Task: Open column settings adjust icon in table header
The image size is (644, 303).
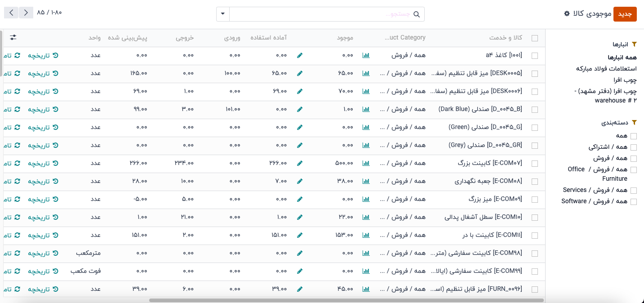Action: pos(13,38)
